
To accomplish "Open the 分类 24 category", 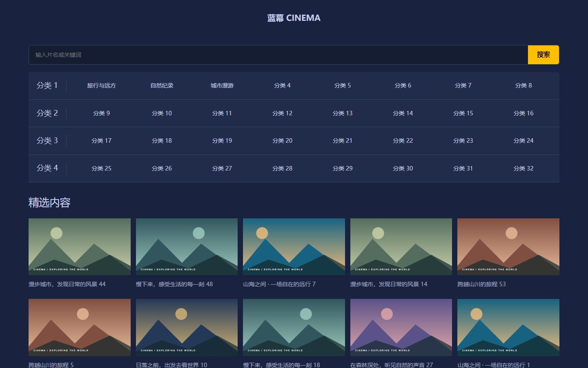I will [523, 141].
